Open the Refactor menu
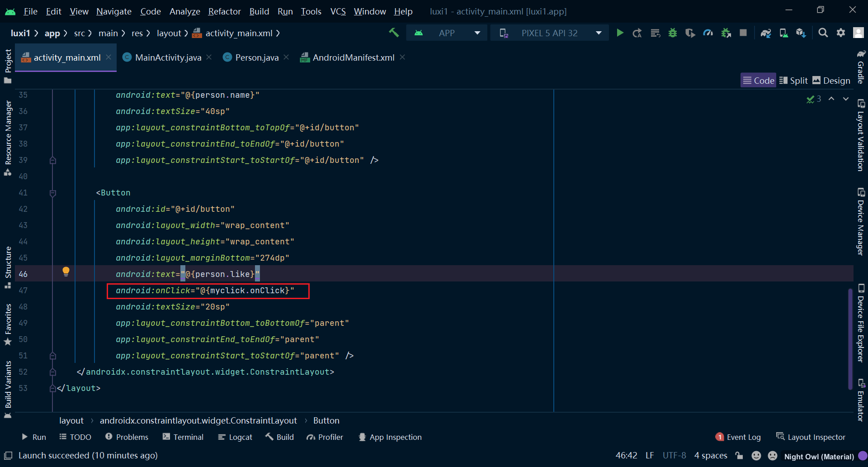 click(x=224, y=11)
